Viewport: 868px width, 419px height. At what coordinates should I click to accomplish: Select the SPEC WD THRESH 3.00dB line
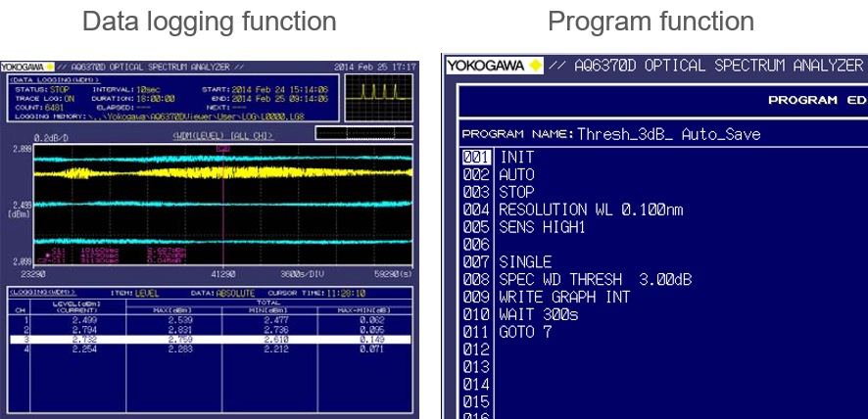tap(594, 280)
